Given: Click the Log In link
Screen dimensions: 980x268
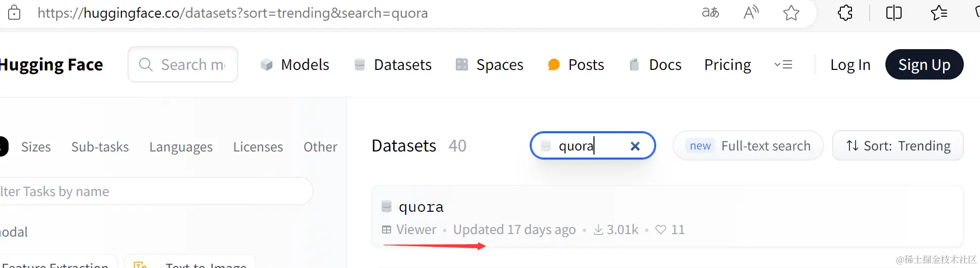Looking at the screenshot, I should click(x=850, y=65).
